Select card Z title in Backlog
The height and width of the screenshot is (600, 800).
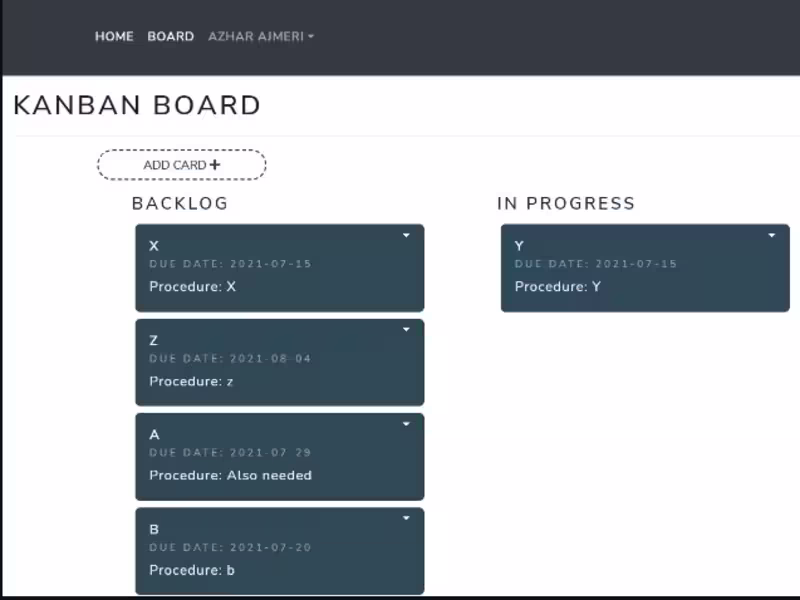point(154,340)
